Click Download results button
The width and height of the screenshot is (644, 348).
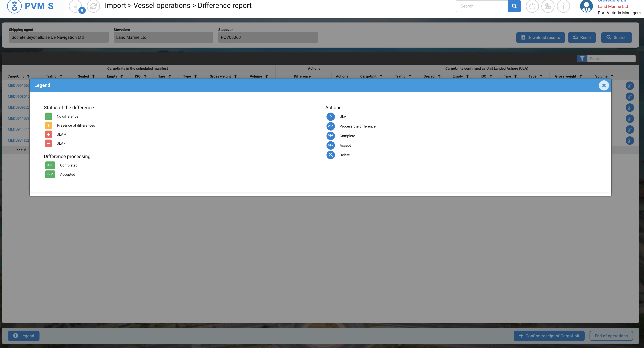pyautogui.click(x=540, y=37)
